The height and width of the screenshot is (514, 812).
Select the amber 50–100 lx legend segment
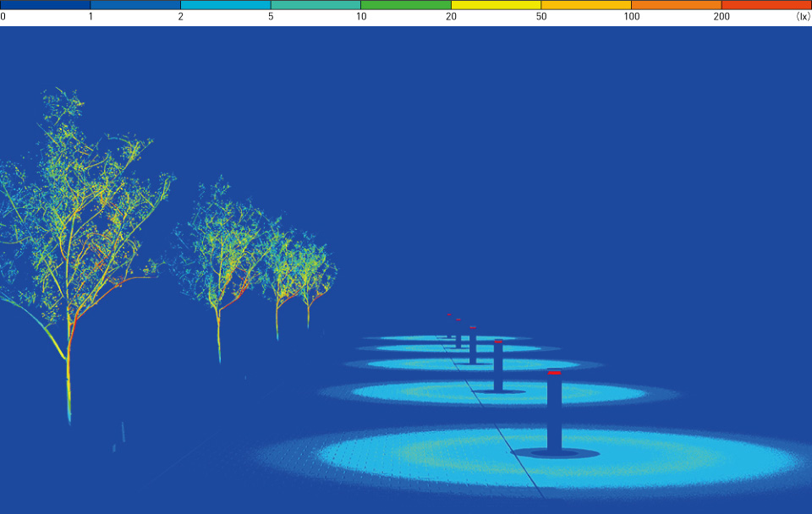tap(586, 5)
